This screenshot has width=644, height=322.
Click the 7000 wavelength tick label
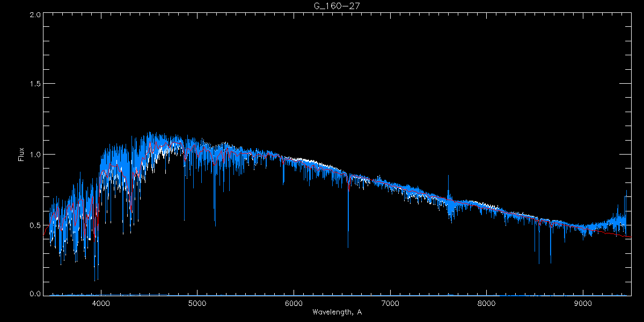click(390, 302)
